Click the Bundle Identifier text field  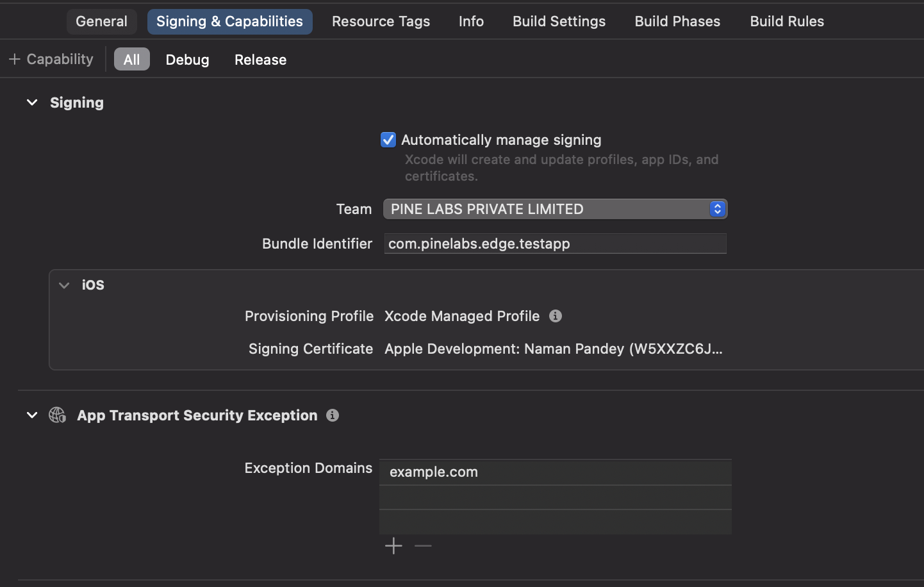555,244
